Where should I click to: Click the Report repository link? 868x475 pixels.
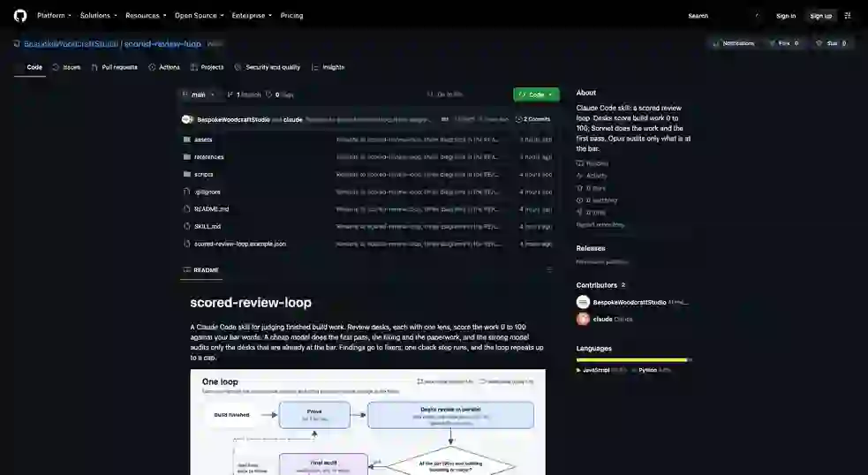coord(600,225)
